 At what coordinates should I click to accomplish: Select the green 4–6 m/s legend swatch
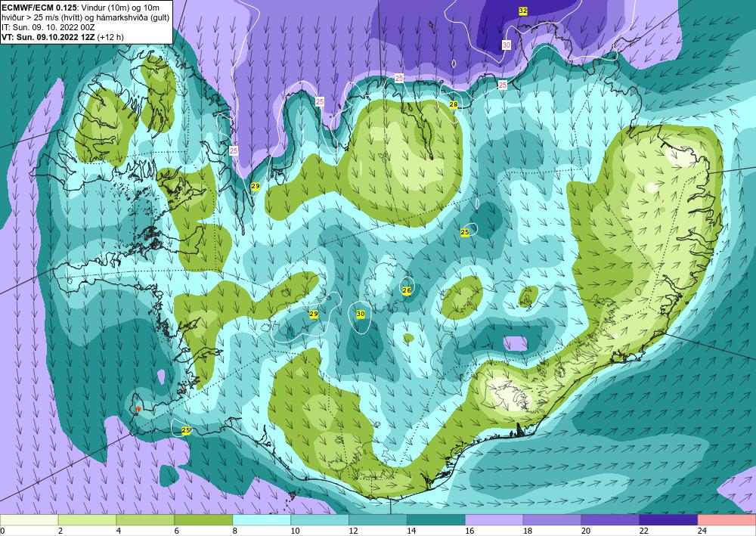point(145,520)
